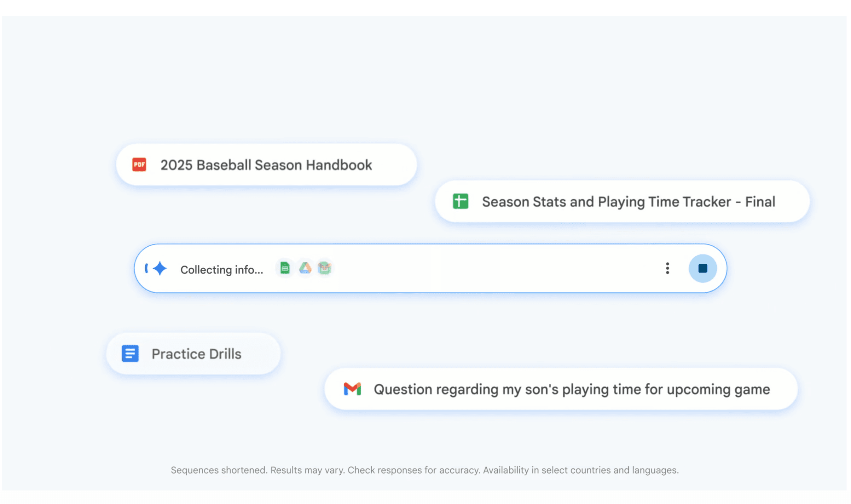Click the green Sheets icon on the Season Stats chip
The width and height of the screenshot is (851, 504).
point(461,201)
